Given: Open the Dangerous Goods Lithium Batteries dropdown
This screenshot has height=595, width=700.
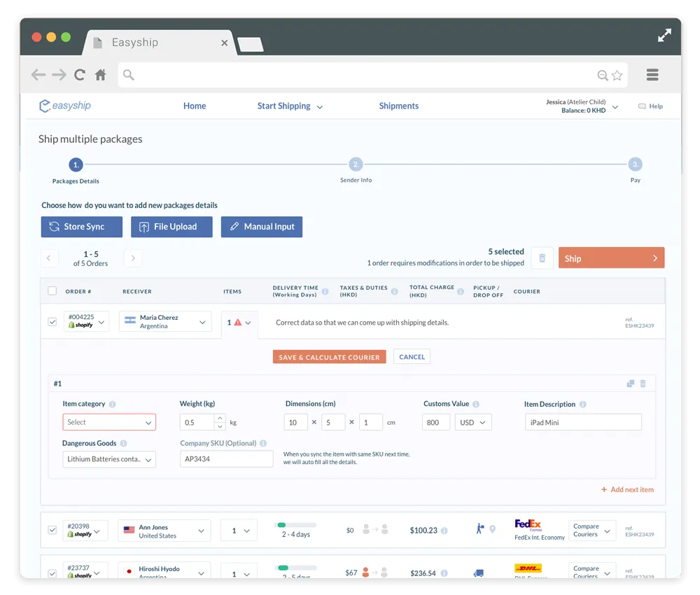Looking at the screenshot, I should 109,459.
